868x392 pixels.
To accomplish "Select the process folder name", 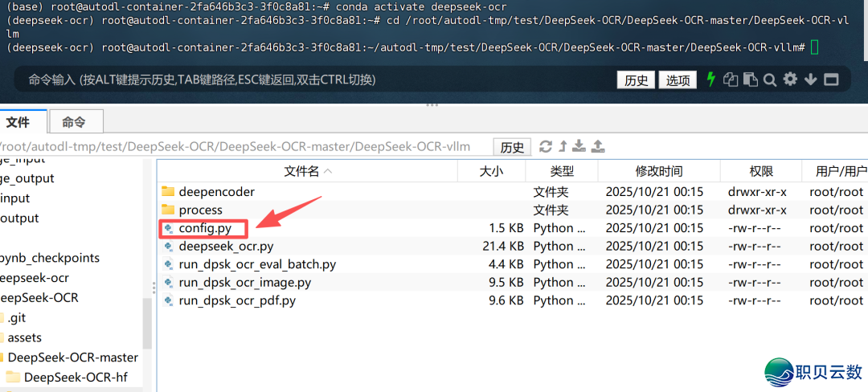I will click(200, 210).
